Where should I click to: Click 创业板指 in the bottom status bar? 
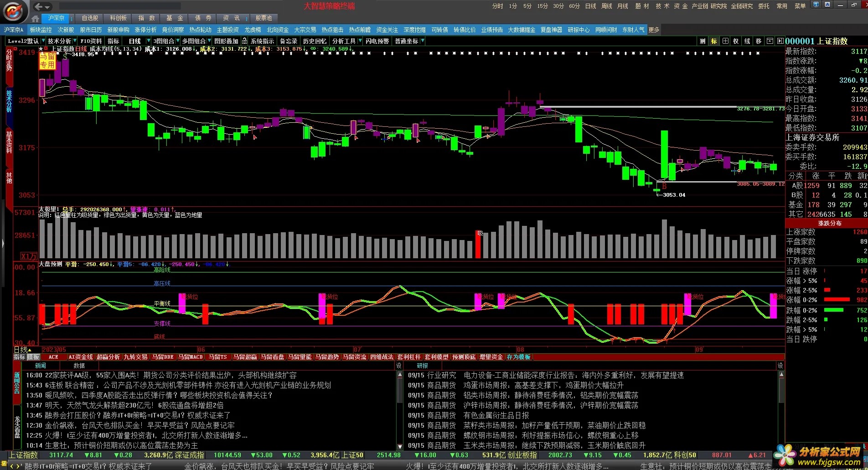pyautogui.click(x=522, y=455)
